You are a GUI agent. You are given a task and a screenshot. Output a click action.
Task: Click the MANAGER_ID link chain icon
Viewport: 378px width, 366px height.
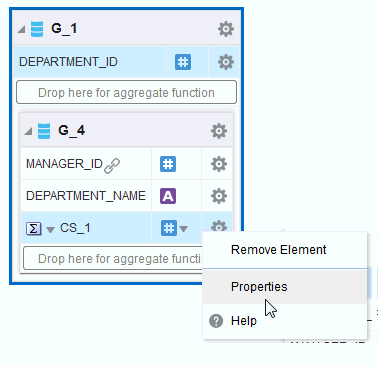(x=112, y=166)
